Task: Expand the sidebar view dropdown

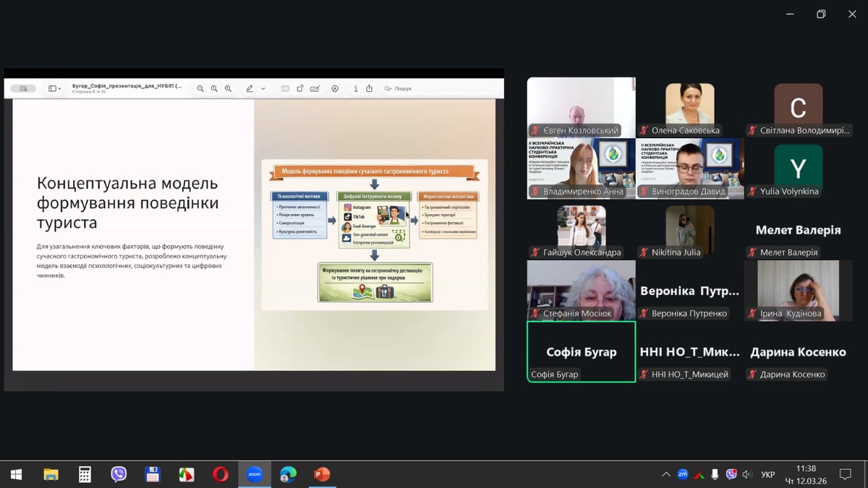Action: [x=55, y=89]
